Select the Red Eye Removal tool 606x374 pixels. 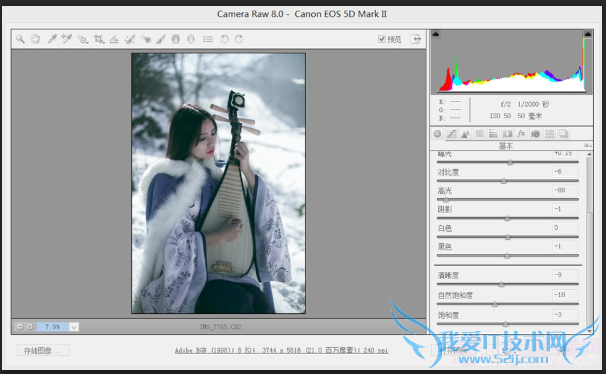[x=146, y=39]
